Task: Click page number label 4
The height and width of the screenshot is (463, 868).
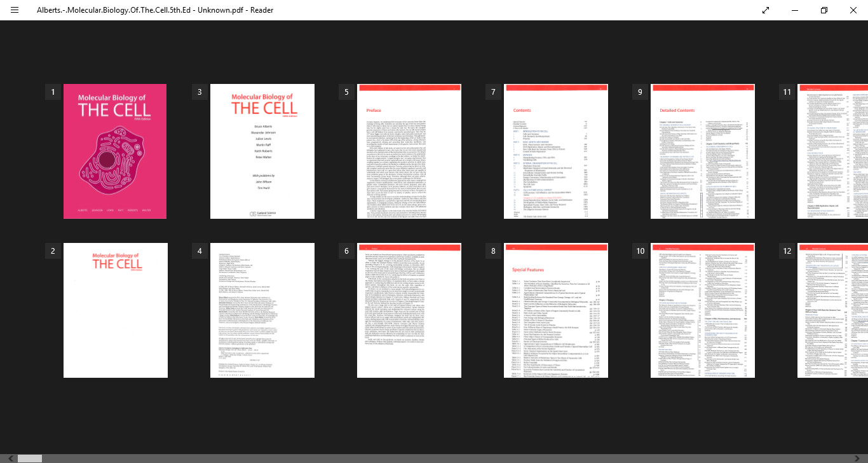Action: point(200,251)
